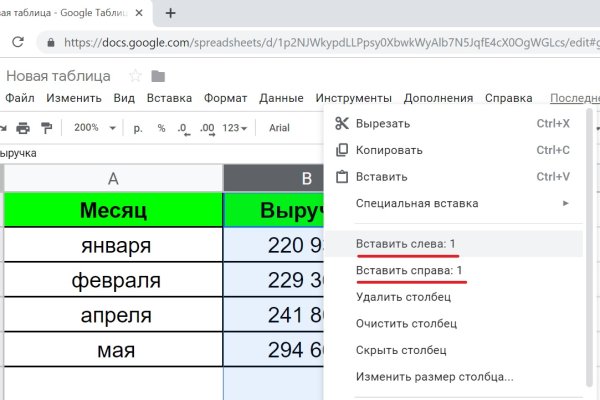Click the Copy icon in context menu

342,150
